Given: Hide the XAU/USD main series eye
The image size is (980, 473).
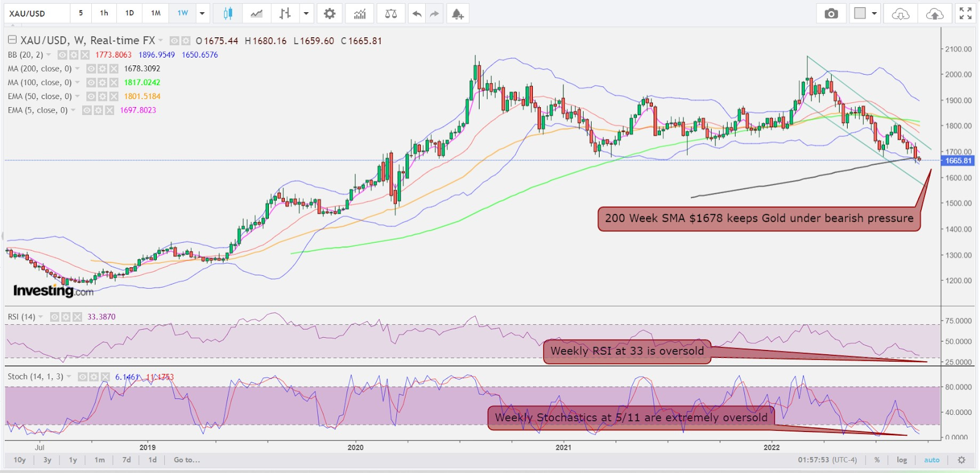Looking at the screenshot, I should click(x=175, y=40).
